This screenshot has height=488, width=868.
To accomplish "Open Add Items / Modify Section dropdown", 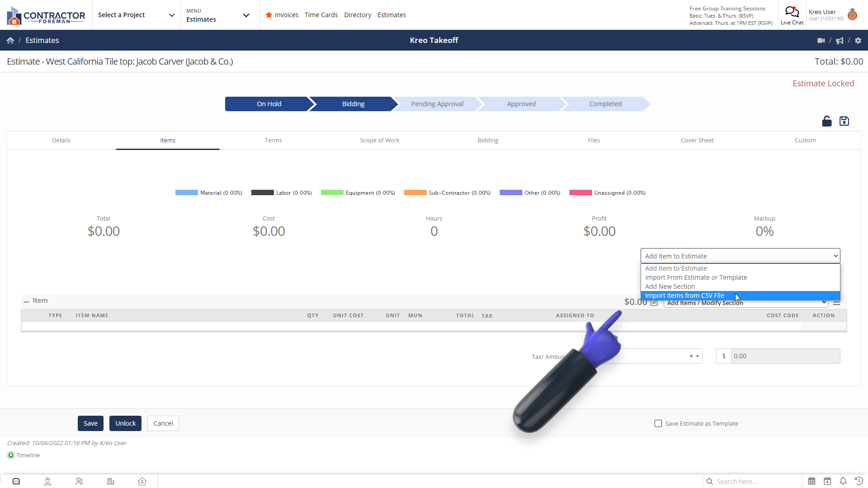I will point(746,303).
